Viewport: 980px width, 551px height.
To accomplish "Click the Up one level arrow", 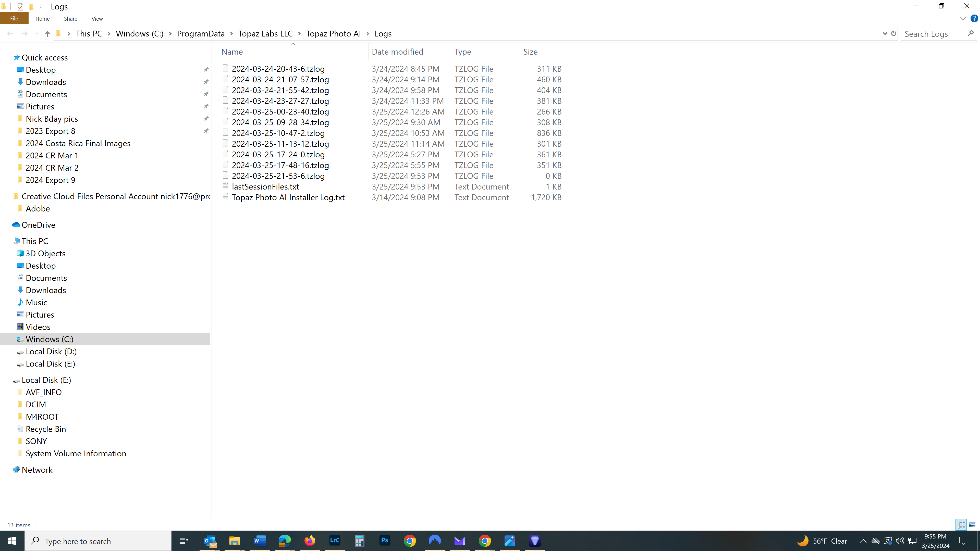I will (x=47, y=34).
